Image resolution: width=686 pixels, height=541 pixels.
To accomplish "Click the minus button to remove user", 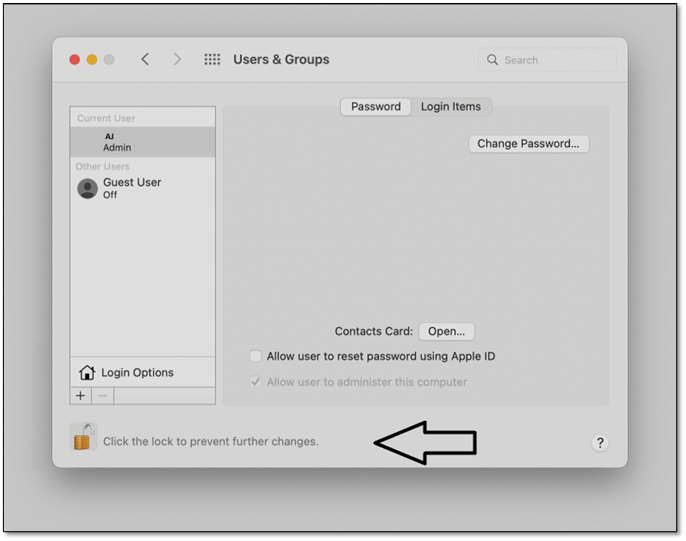I will [x=103, y=396].
